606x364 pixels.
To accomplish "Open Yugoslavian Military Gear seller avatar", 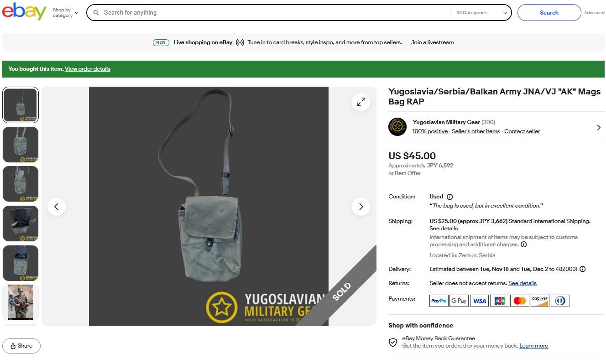I will coord(397,127).
